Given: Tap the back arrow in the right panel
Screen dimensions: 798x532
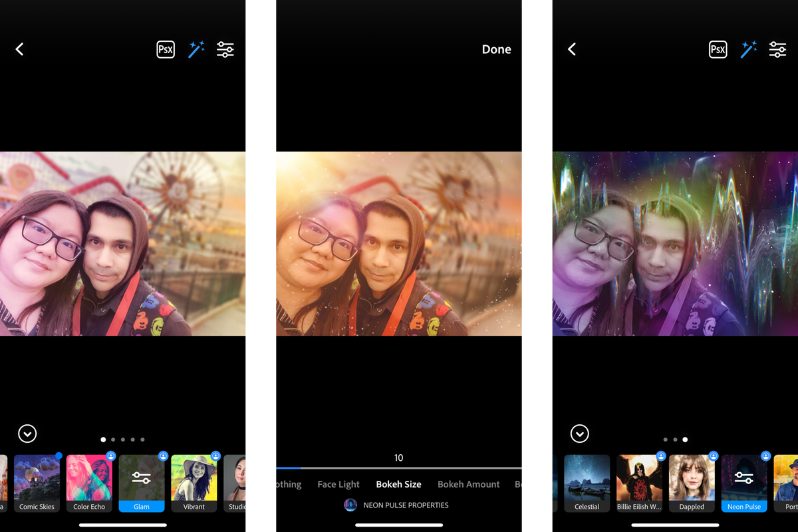Looking at the screenshot, I should (x=572, y=49).
